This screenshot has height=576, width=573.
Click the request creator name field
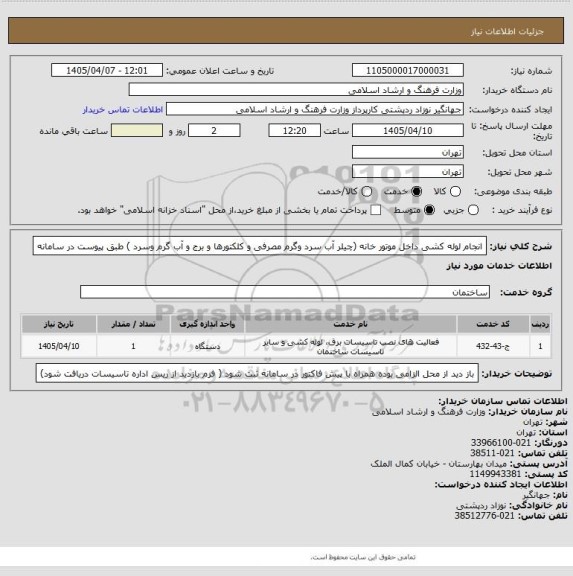[x=315, y=109]
